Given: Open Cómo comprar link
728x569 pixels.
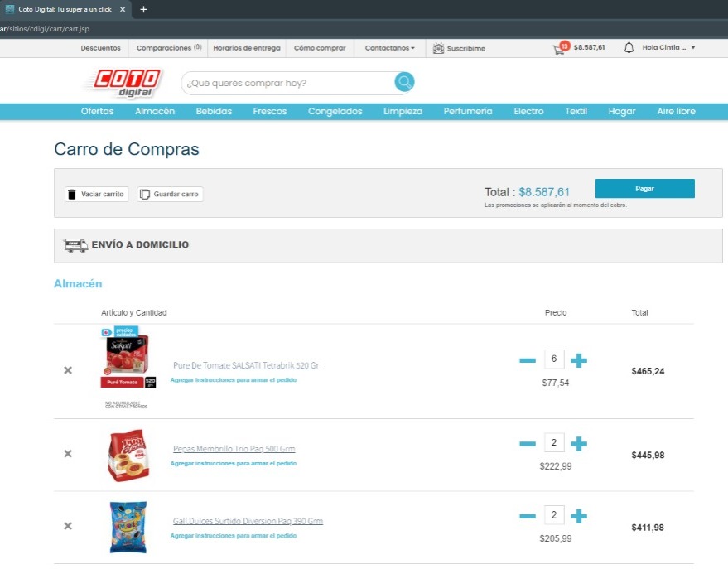Looking at the screenshot, I should click(x=320, y=48).
